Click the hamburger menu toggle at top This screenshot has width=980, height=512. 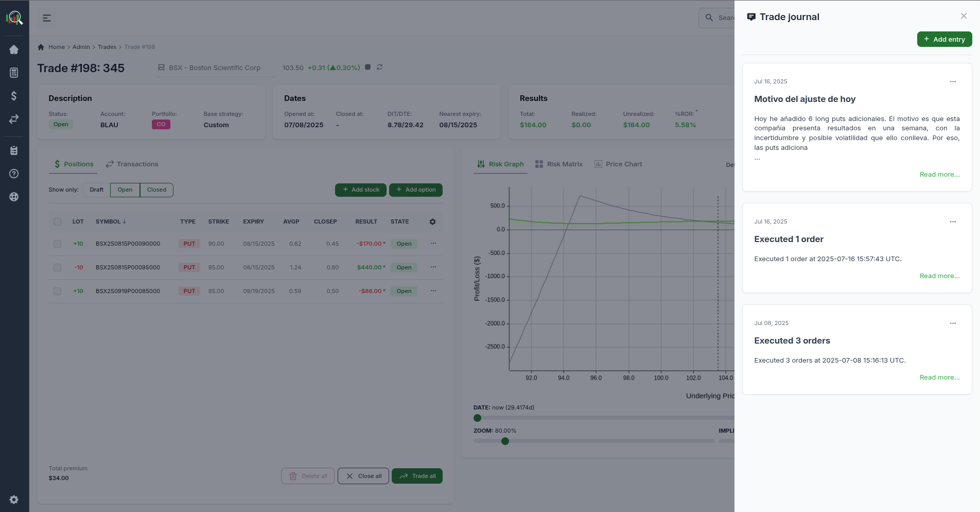tap(47, 18)
